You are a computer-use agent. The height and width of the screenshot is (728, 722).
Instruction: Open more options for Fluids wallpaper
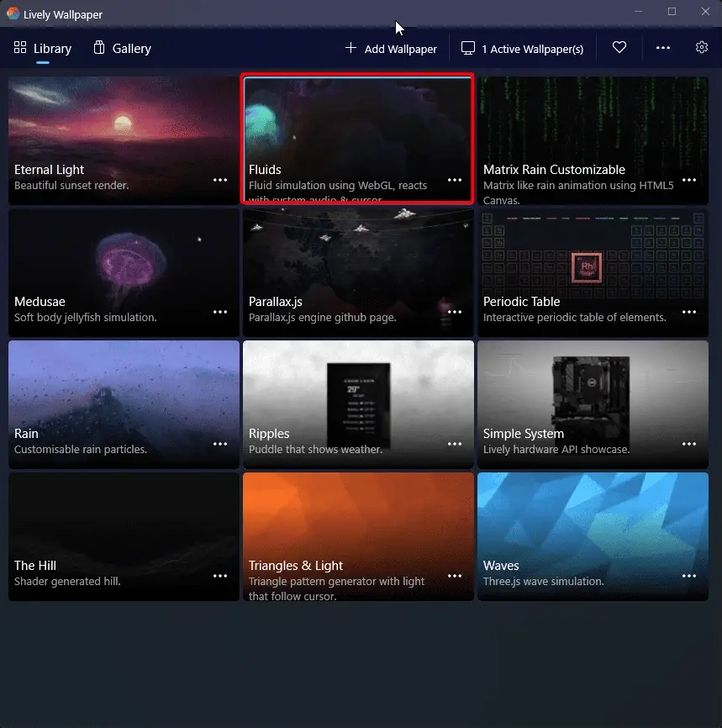[455, 180]
